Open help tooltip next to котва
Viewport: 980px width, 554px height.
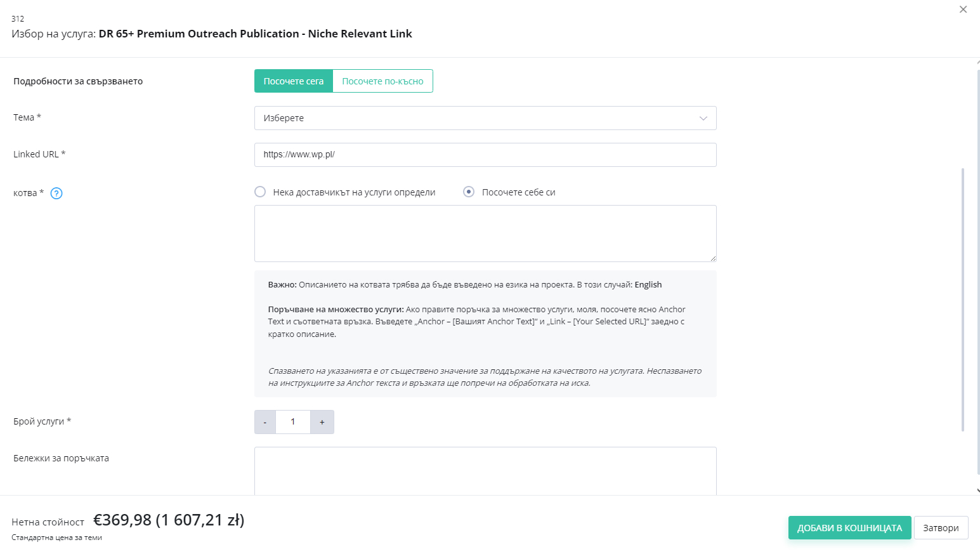coord(56,194)
